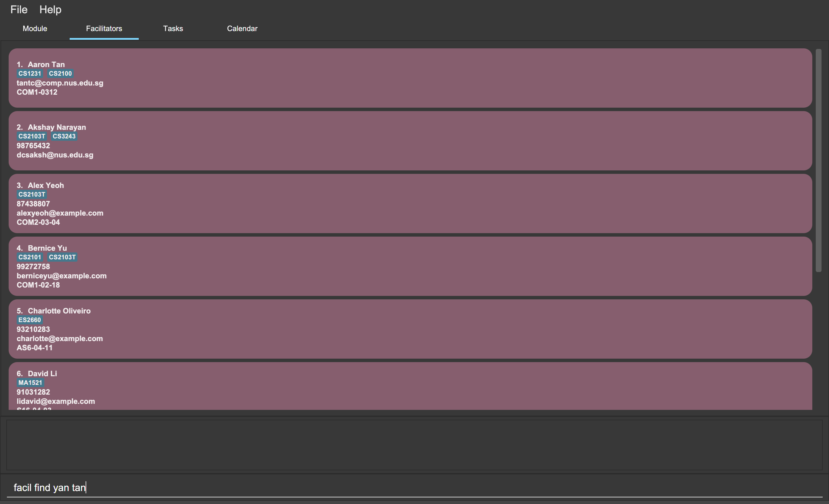Click the CS2100 tag on Aaron Tan
This screenshot has width=829, height=504.
point(60,73)
